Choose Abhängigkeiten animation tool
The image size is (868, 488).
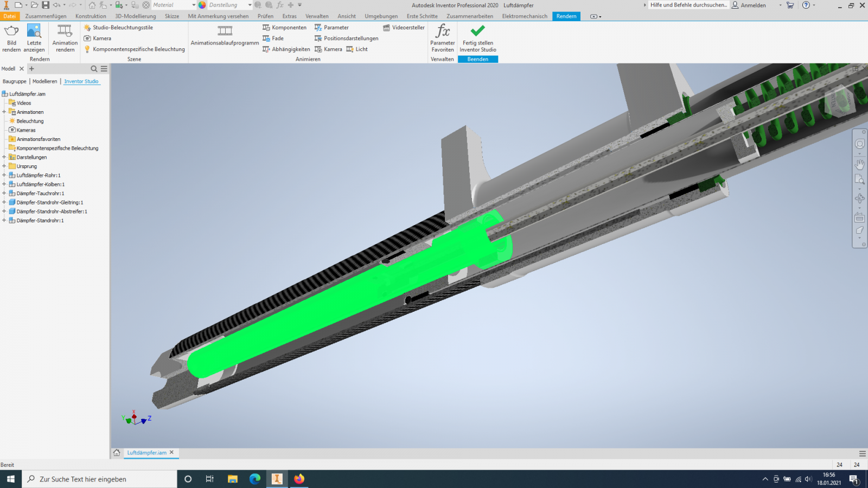tap(286, 49)
